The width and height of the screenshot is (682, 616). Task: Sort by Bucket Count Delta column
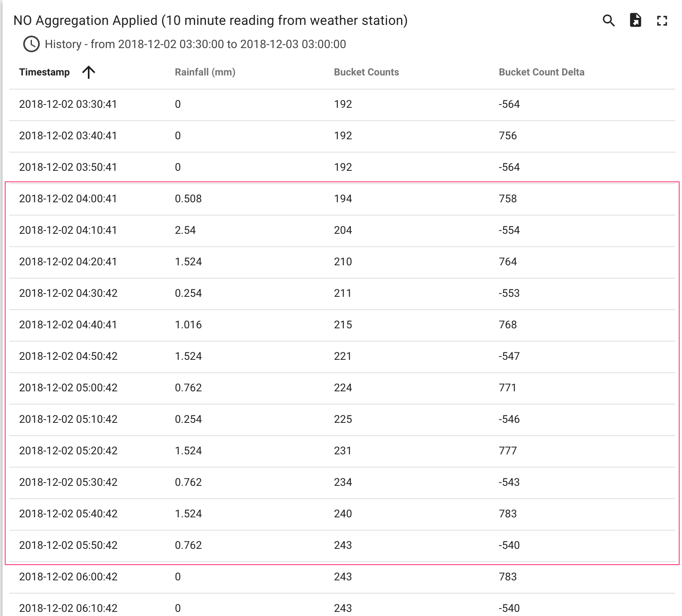(x=542, y=72)
